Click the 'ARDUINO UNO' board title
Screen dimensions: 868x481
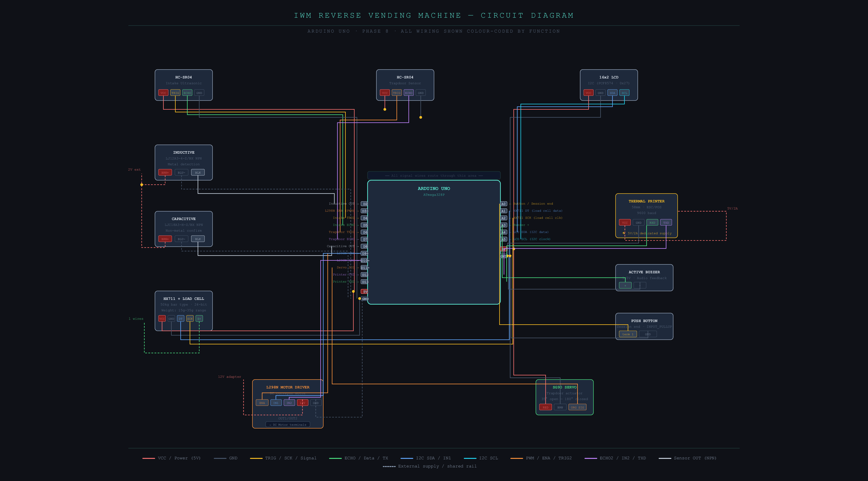pos(434,188)
